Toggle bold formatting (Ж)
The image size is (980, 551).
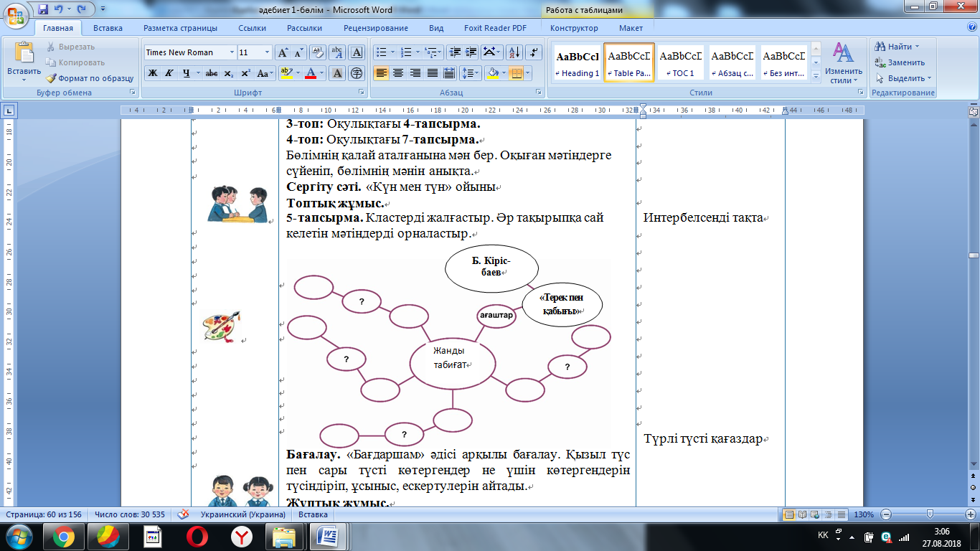pos(152,73)
